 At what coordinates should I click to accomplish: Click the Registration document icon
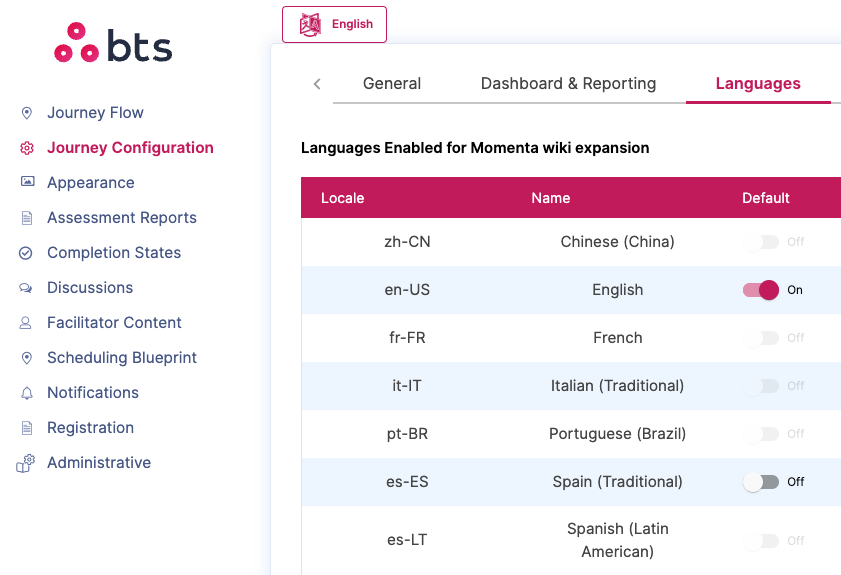pyautogui.click(x=27, y=428)
